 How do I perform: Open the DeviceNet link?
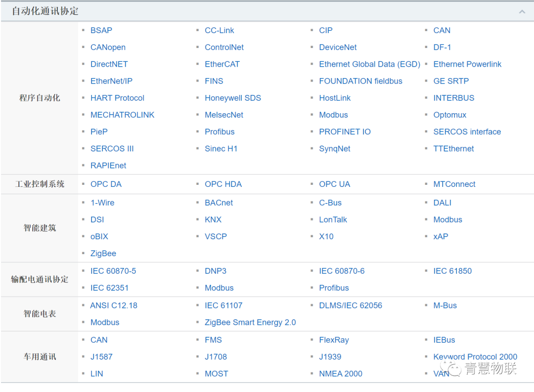coord(338,47)
